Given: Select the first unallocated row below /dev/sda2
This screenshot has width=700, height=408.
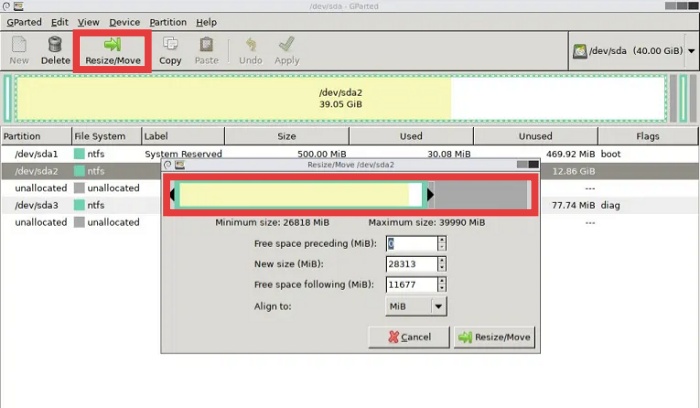Looking at the screenshot, I should coord(350,188).
